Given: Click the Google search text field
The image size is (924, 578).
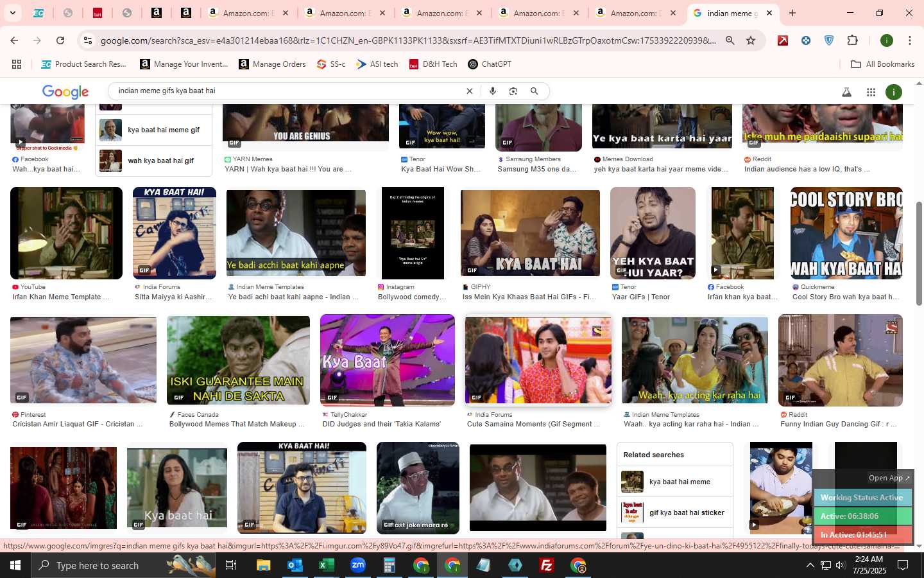Looking at the screenshot, I should pyautogui.click(x=289, y=91).
